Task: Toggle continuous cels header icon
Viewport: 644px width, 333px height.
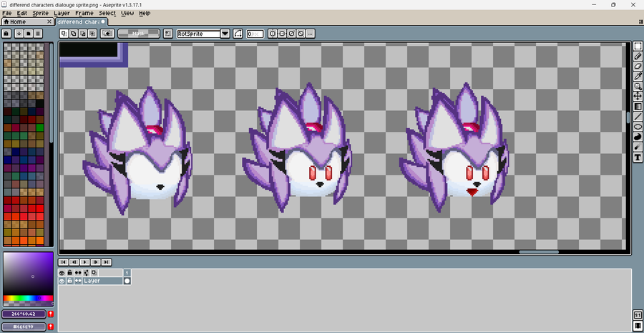Action: point(78,273)
